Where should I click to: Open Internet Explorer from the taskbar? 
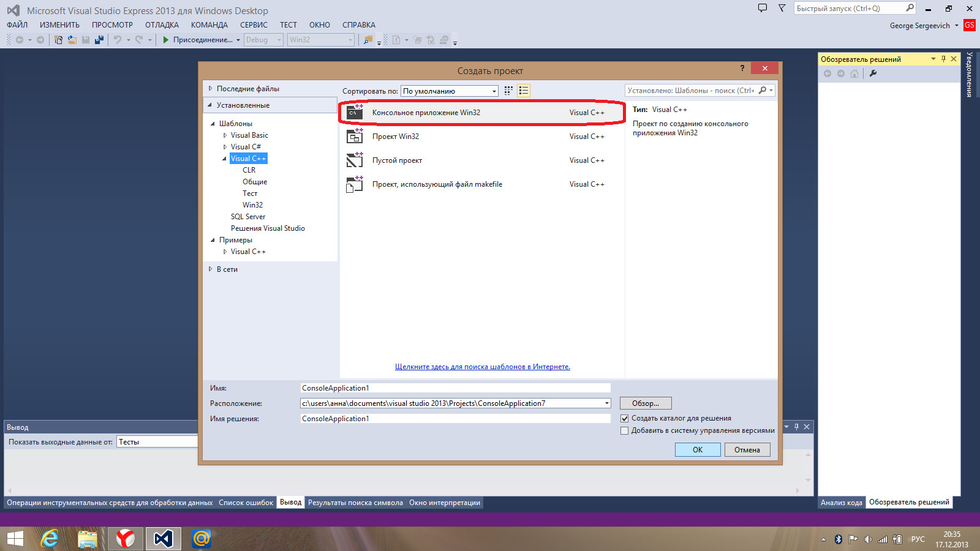point(50,539)
